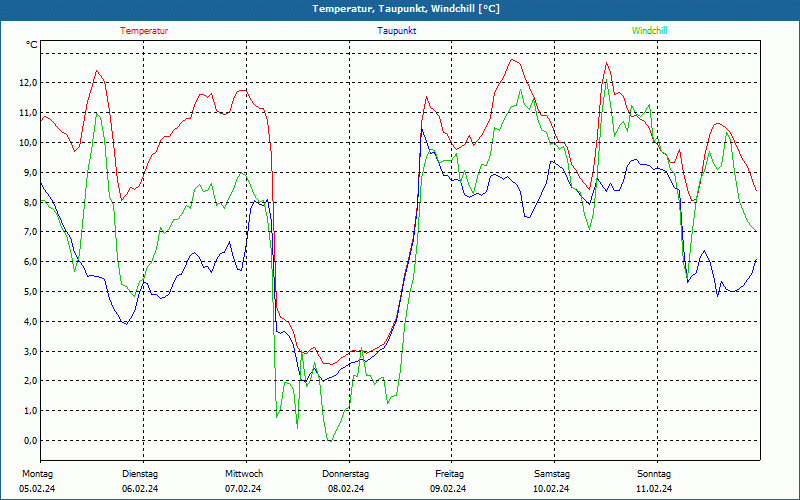Viewport: 800px width, 500px height.
Task: Click the 8,0 y-axis value
Action: (x=31, y=202)
